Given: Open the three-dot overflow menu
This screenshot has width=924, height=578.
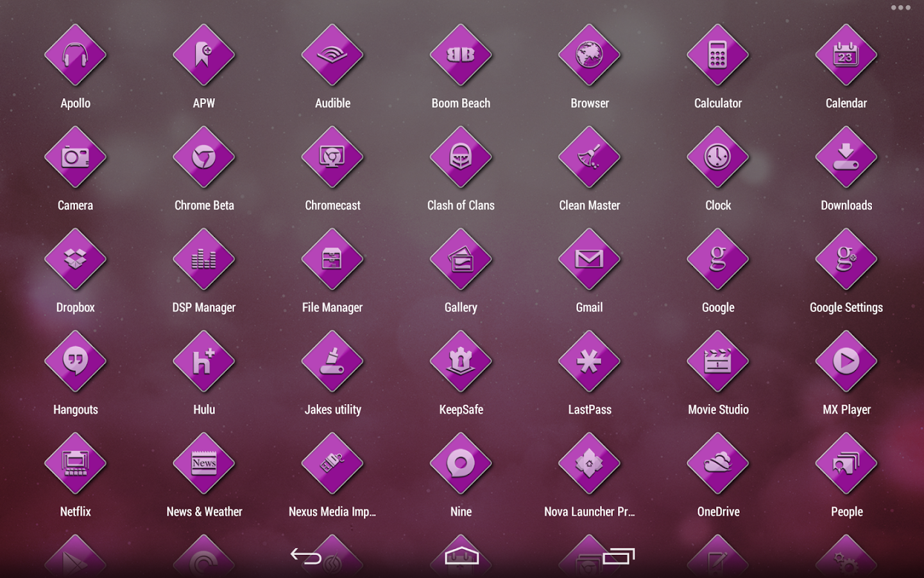Looking at the screenshot, I should [901, 8].
